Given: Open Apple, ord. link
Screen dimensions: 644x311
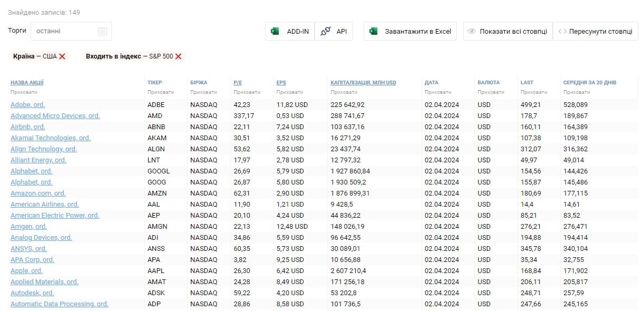Looking at the screenshot, I should coord(26,270).
